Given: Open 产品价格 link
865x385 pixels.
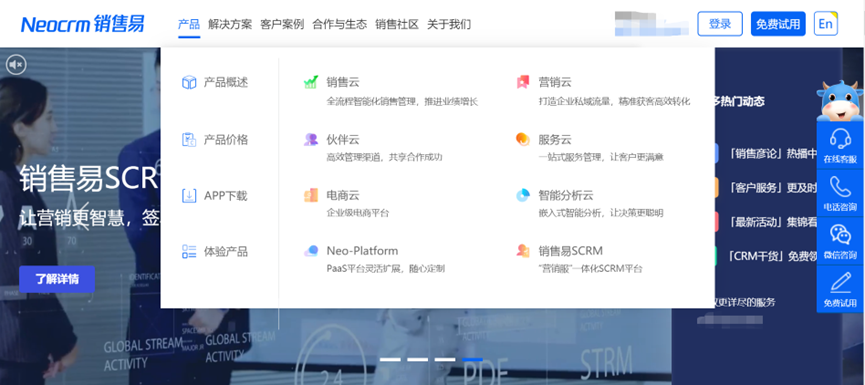Looking at the screenshot, I should [x=226, y=140].
